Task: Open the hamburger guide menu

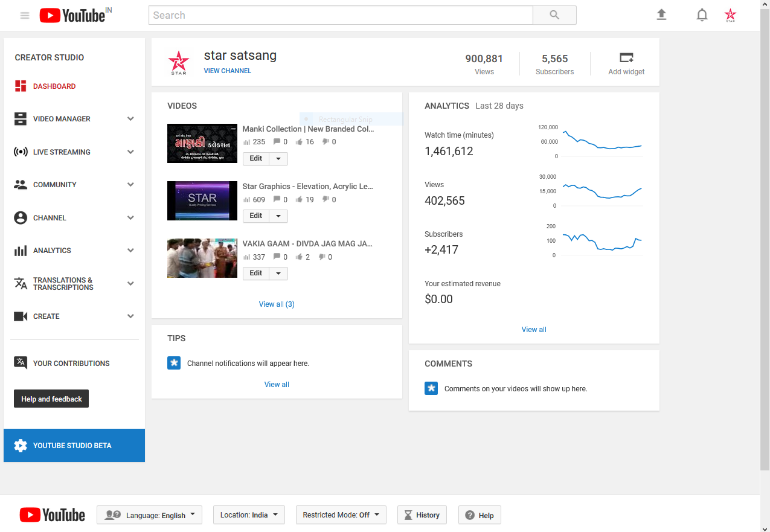Action: click(x=25, y=16)
